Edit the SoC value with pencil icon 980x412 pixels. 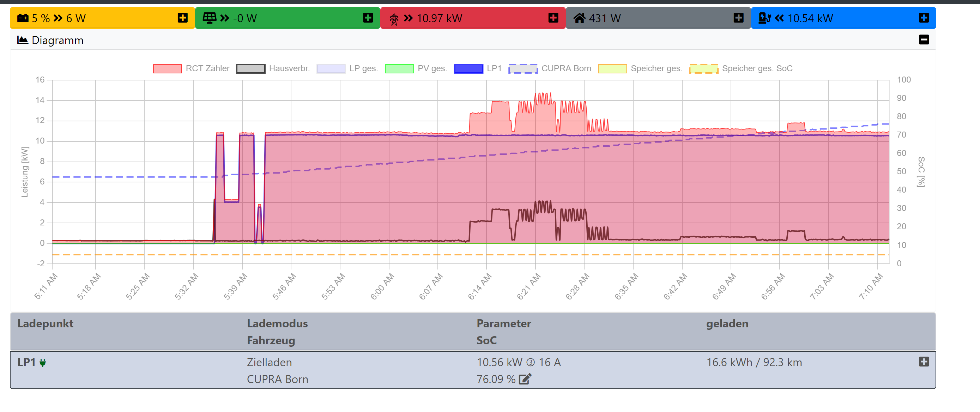tap(525, 379)
